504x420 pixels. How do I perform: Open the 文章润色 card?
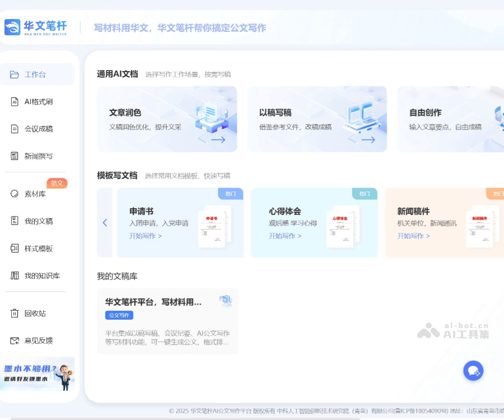click(x=166, y=119)
